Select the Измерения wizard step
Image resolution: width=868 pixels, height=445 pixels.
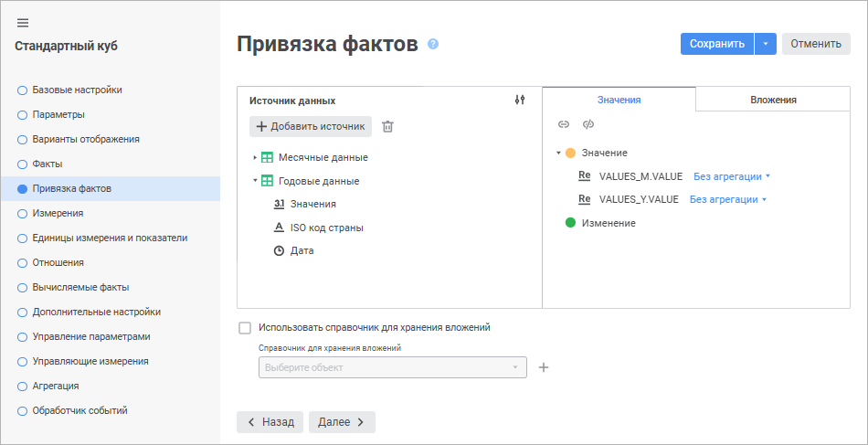coord(58,213)
